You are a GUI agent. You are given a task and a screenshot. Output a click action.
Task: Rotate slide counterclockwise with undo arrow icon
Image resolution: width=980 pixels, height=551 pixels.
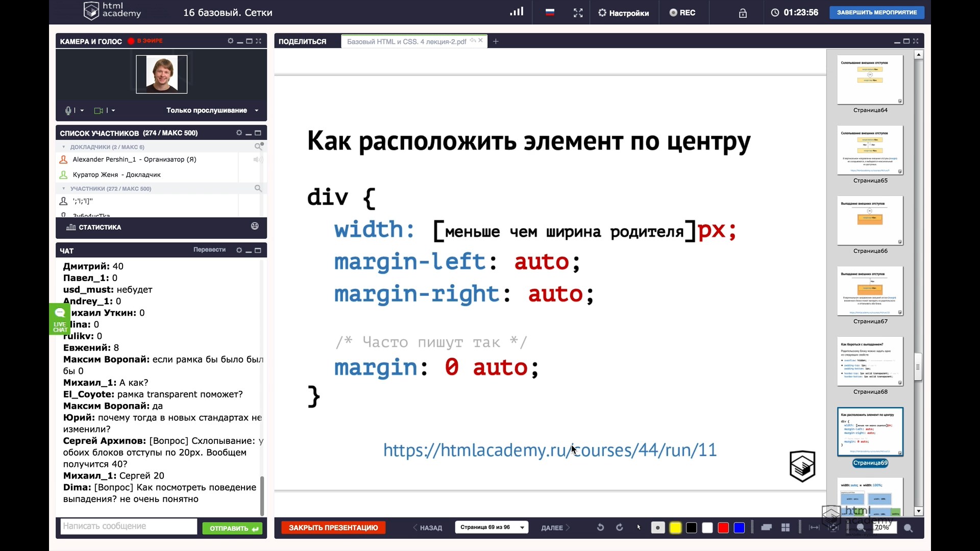point(600,528)
